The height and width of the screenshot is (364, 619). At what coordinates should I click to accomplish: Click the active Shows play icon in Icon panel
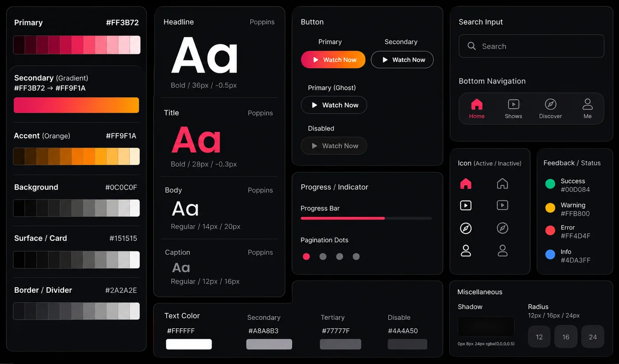(x=466, y=205)
